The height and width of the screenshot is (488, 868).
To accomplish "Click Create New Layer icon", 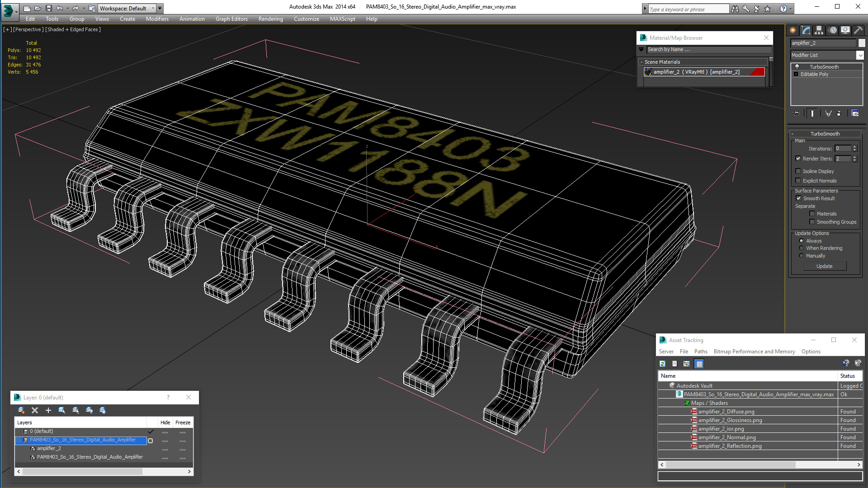I will [21, 410].
